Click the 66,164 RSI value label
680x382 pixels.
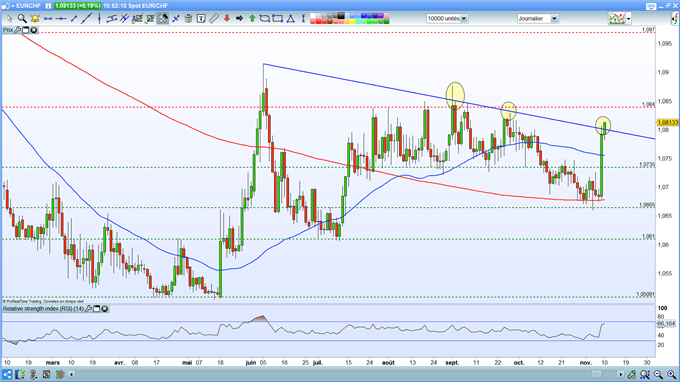click(667, 323)
